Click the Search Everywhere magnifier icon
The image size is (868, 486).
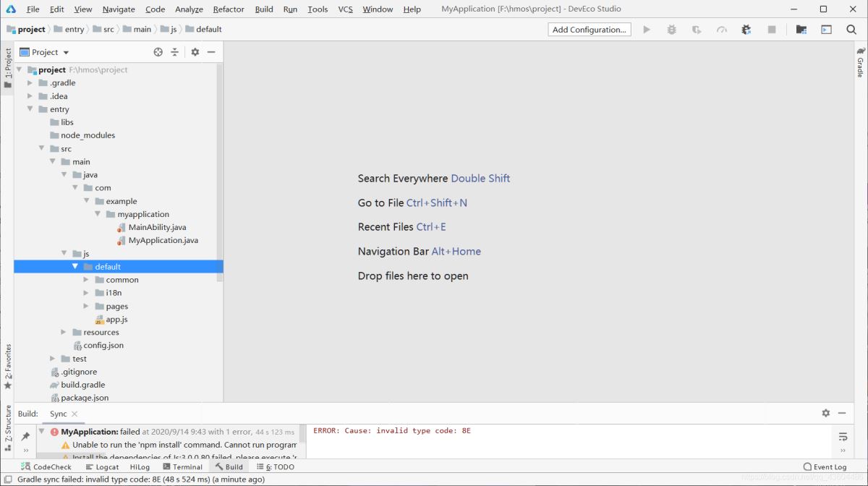pyautogui.click(x=851, y=30)
